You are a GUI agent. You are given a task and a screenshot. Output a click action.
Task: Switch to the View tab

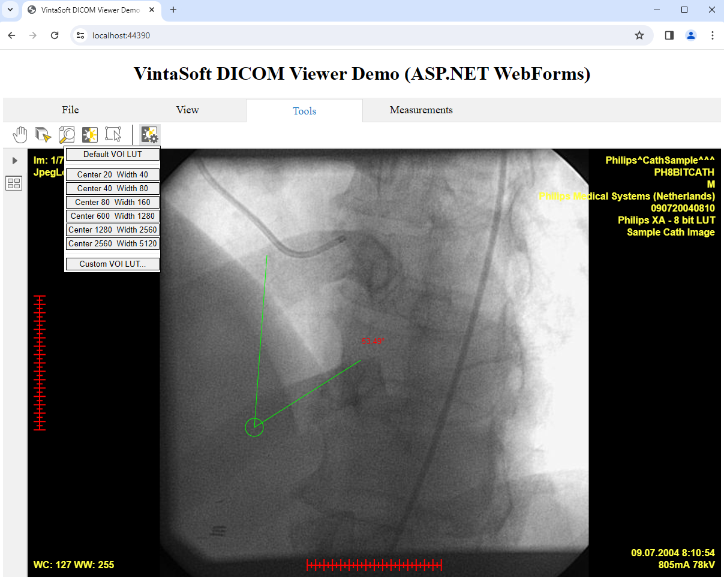(x=187, y=110)
